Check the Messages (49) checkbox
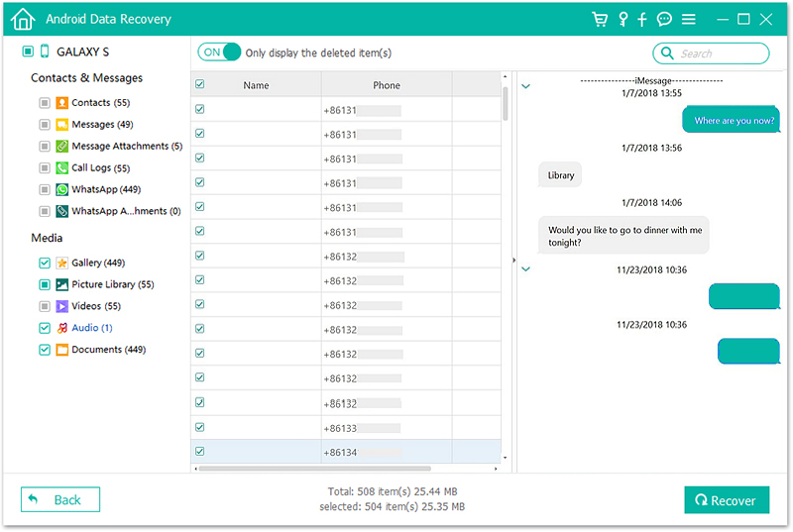793x532 pixels. pyautogui.click(x=45, y=125)
